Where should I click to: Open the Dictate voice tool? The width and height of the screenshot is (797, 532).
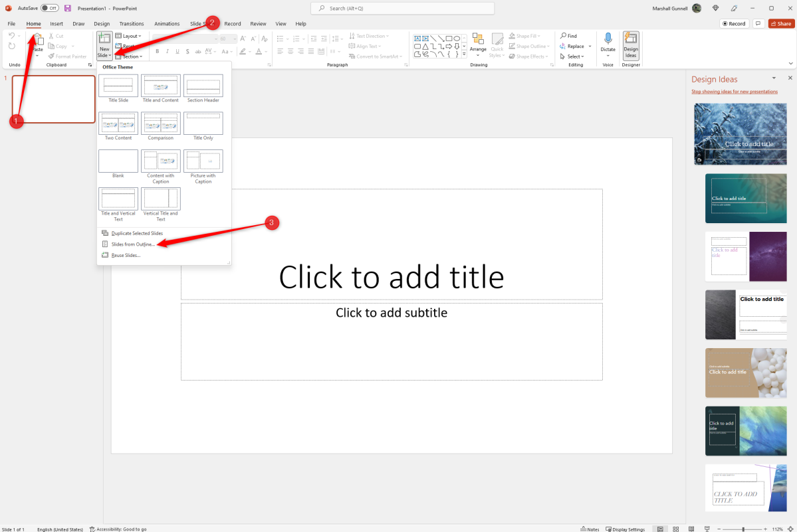(608, 43)
